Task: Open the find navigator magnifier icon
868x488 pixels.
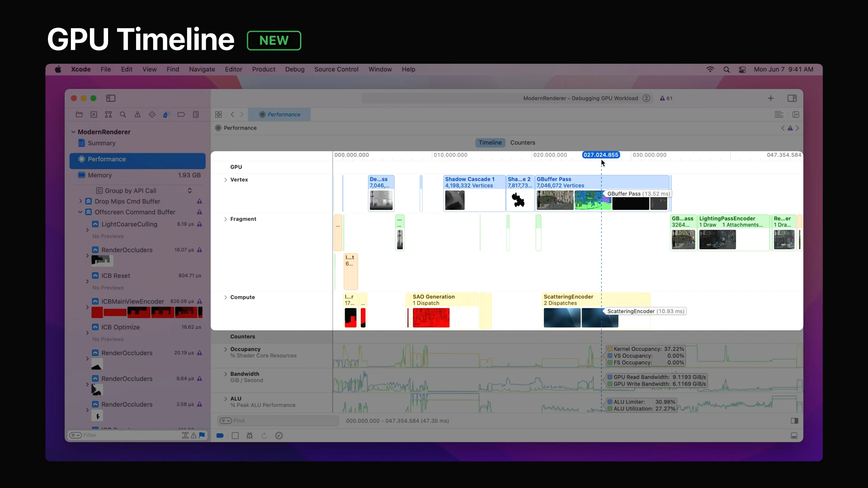Action: point(123,115)
